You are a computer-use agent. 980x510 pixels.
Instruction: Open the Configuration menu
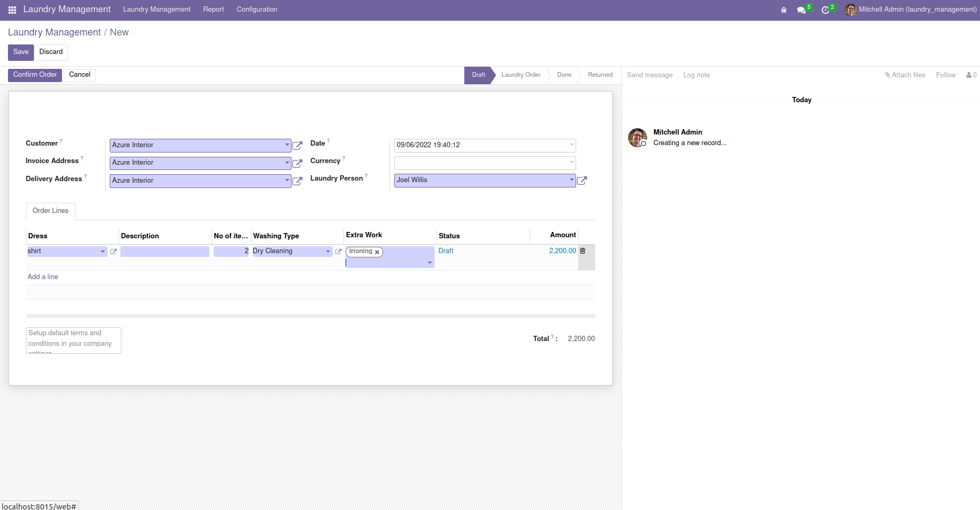tap(257, 10)
